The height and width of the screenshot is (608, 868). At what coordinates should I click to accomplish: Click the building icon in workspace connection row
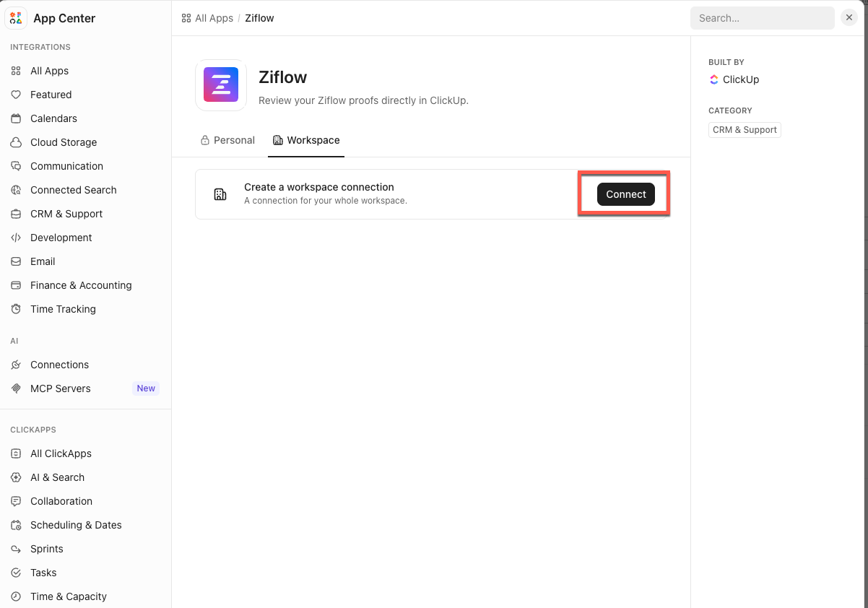pyautogui.click(x=220, y=194)
